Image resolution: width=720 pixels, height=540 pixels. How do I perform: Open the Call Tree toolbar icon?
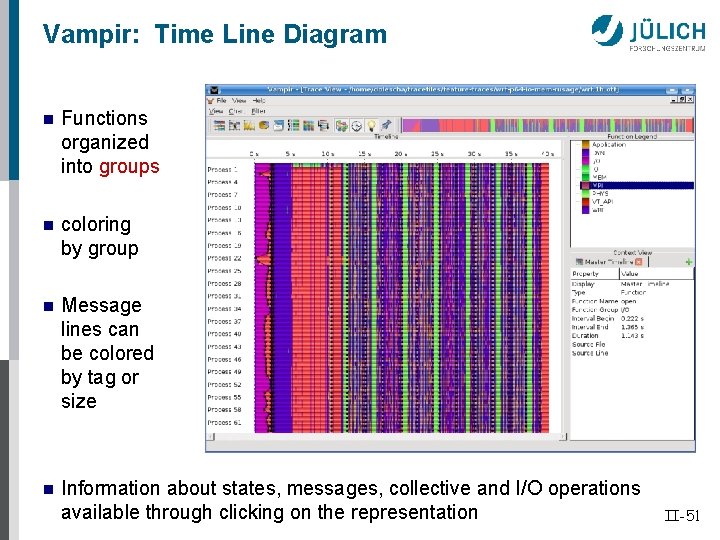pyautogui.click(x=323, y=125)
